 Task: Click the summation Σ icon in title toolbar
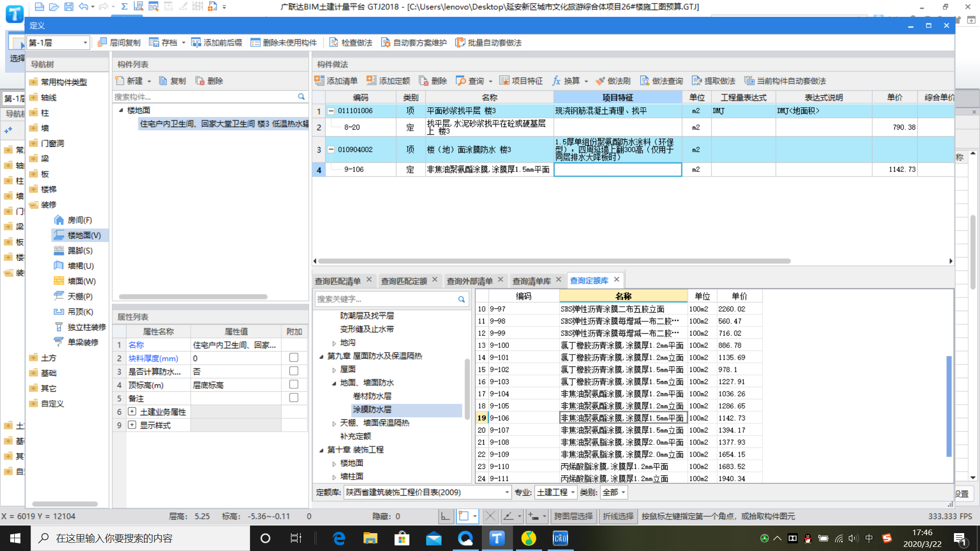(124, 7)
